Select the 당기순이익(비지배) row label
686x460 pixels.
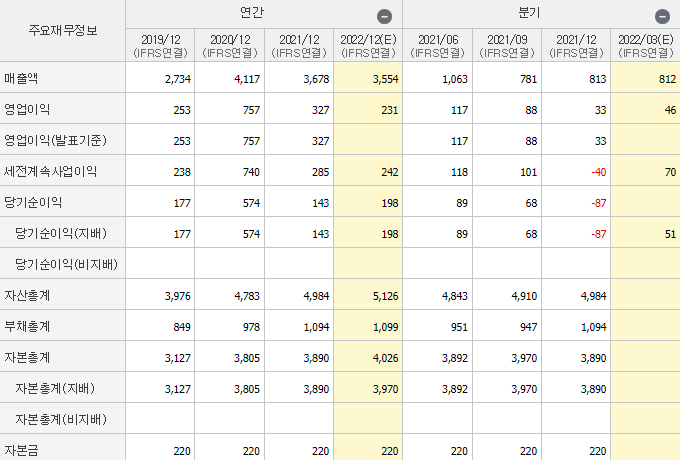[x=66, y=264]
